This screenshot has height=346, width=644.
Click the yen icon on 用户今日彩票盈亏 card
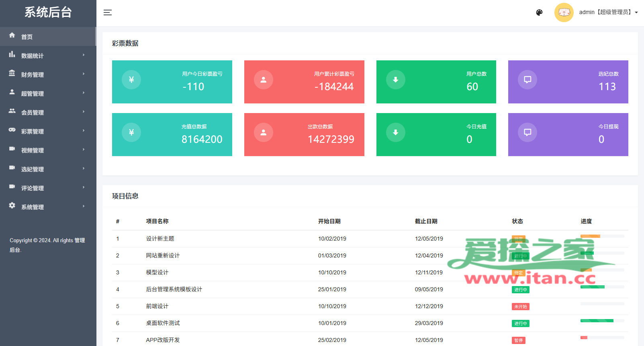click(131, 80)
